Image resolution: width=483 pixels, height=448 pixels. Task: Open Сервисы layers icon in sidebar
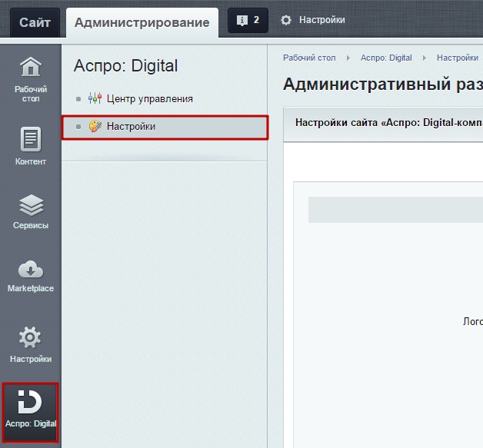[x=31, y=205]
